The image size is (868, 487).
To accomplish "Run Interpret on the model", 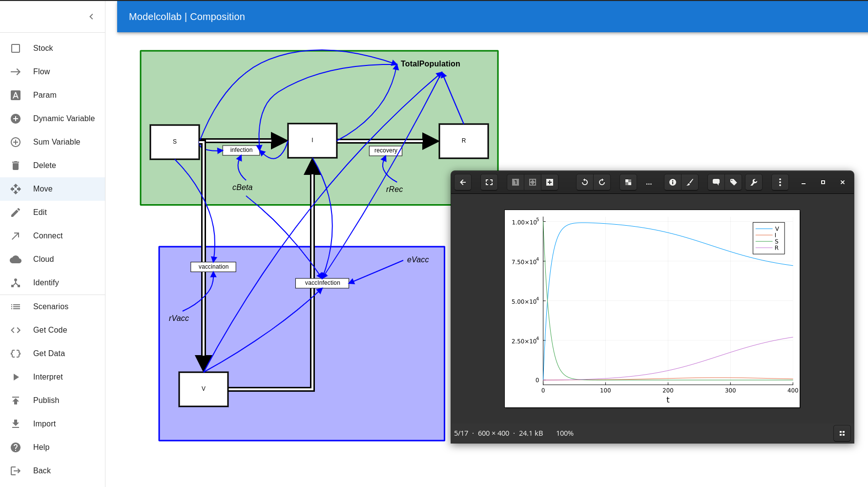I will click(48, 377).
